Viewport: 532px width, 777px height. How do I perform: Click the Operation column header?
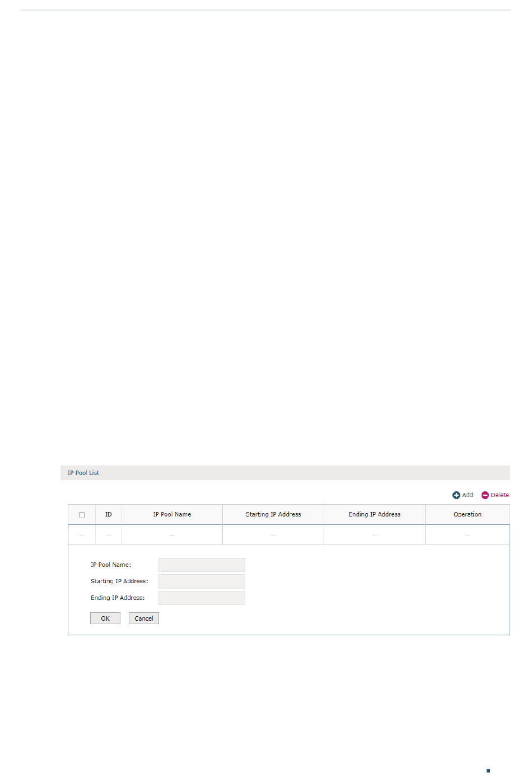(468, 515)
